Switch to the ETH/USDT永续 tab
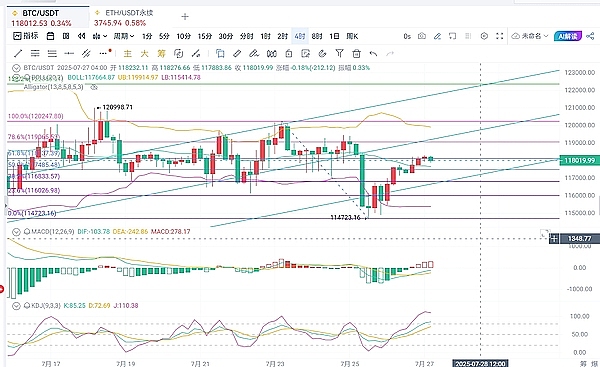Screen dimensions: 600x367 point(124,18)
